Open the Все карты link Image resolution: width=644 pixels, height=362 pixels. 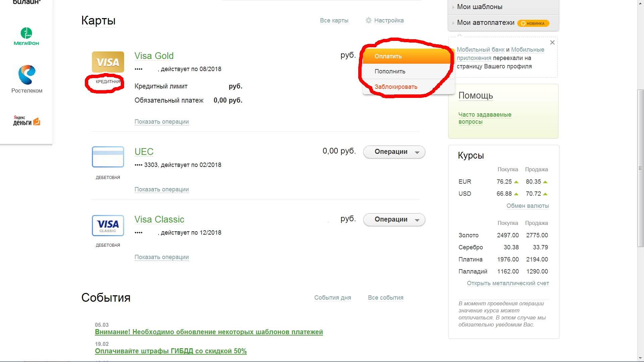point(334,20)
